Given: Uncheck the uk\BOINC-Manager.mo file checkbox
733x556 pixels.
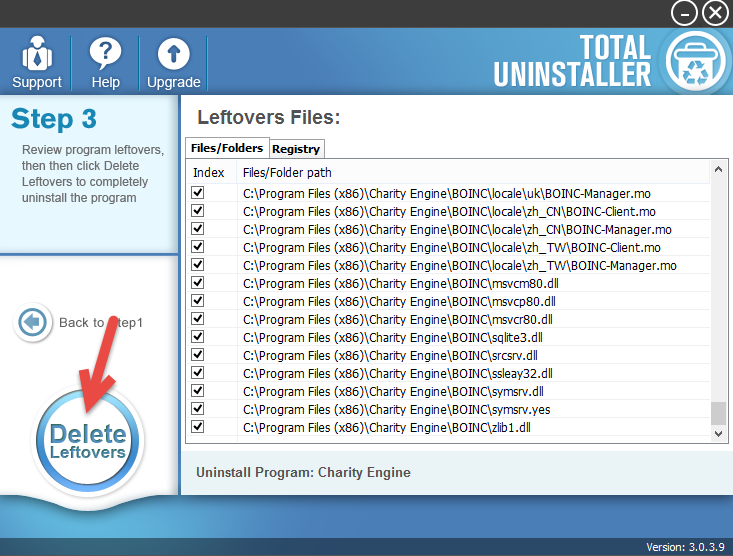Looking at the screenshot, I should [198, 193].
